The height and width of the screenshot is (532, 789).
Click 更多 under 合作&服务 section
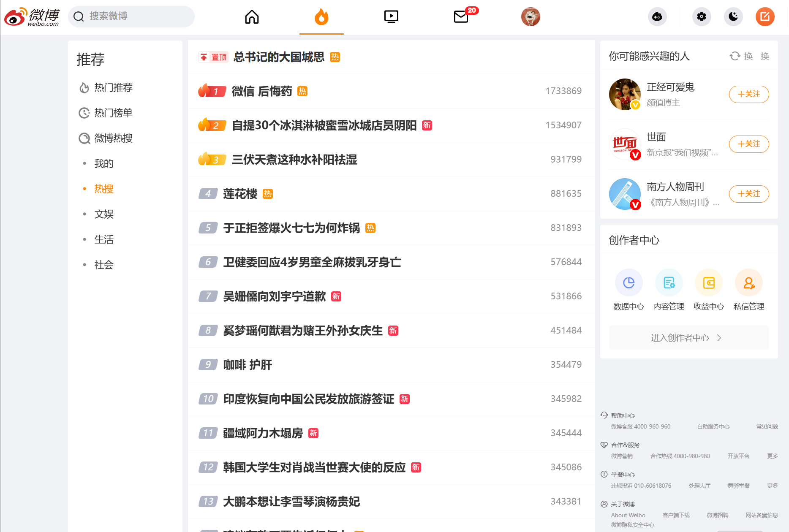click(772, 456)
